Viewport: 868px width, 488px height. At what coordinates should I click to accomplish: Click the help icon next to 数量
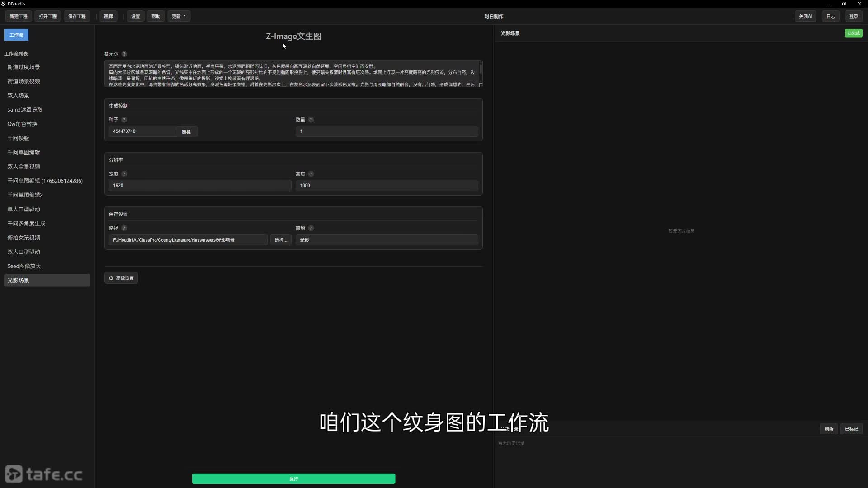pyautogui.click(x=311, y=120)
